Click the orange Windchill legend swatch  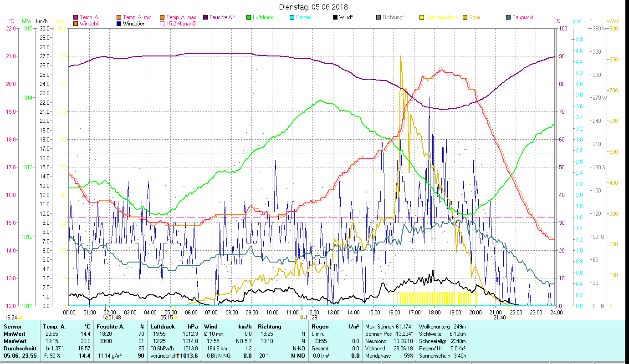pos(76,24)
